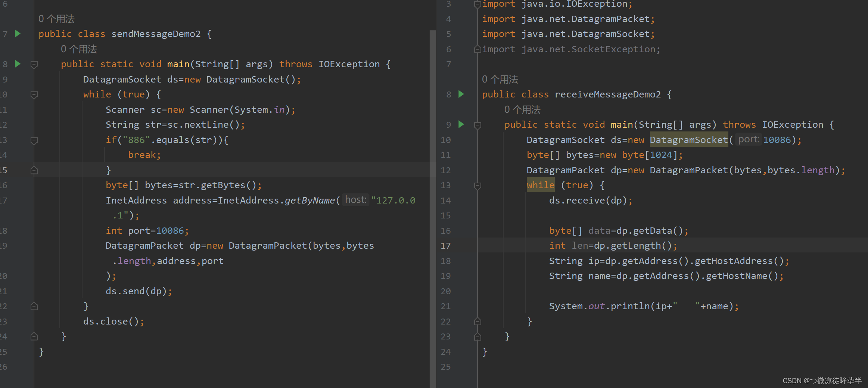
Task: Click fold end marker at while loop close, left
Action: point(34,306)
